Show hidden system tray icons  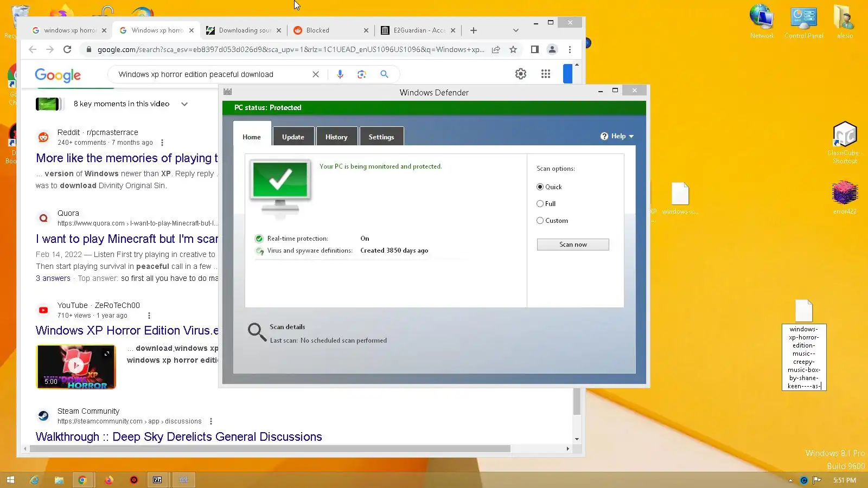click(x=790, y=480)
